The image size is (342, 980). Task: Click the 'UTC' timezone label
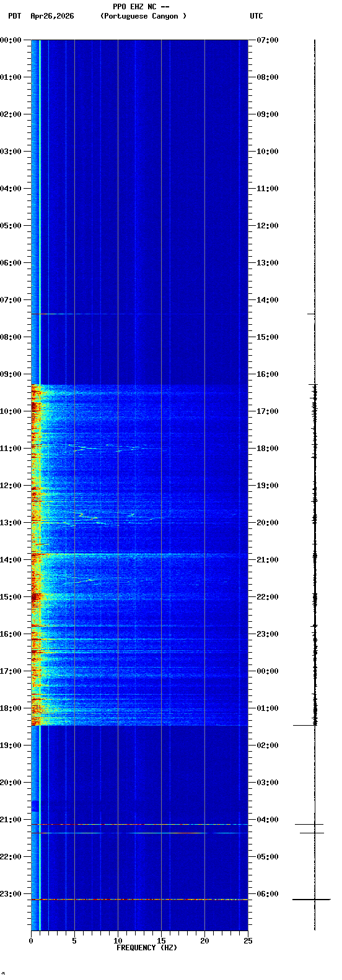click(x=256, y=16)
